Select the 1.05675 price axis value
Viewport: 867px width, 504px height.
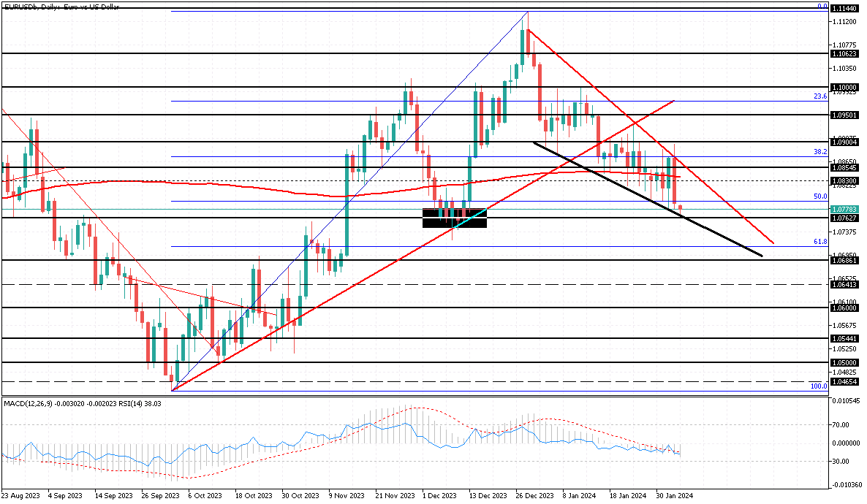click(845, 326)
